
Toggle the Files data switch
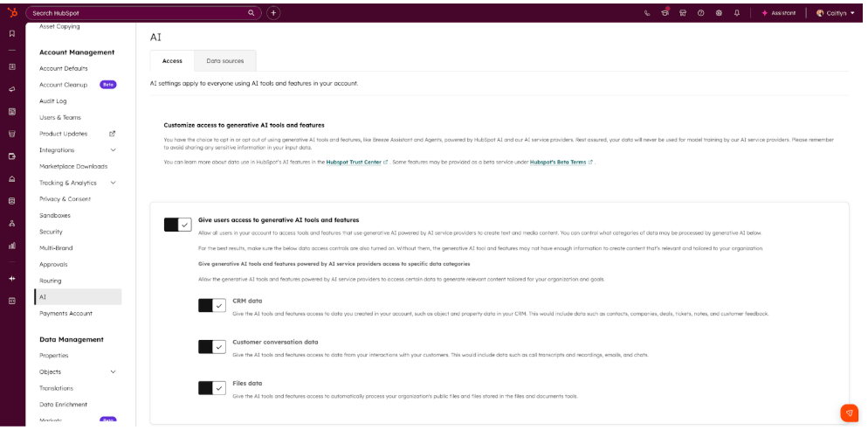[211, 388]
